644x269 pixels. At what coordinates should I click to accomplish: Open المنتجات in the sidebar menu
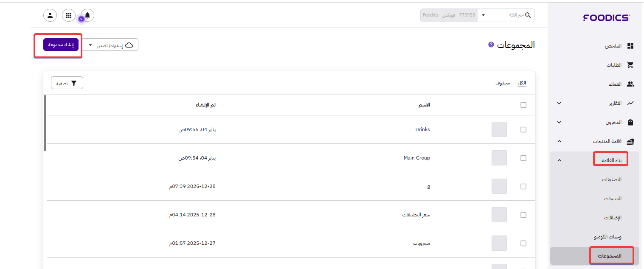[613, 199]
